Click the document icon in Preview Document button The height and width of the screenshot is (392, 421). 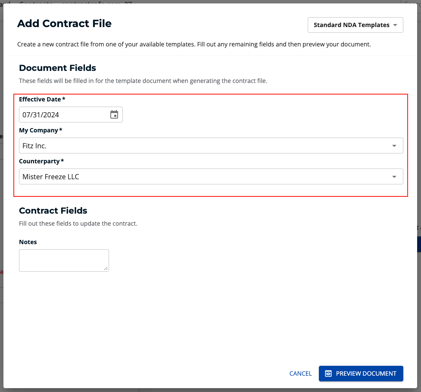(x=328, y=374)
